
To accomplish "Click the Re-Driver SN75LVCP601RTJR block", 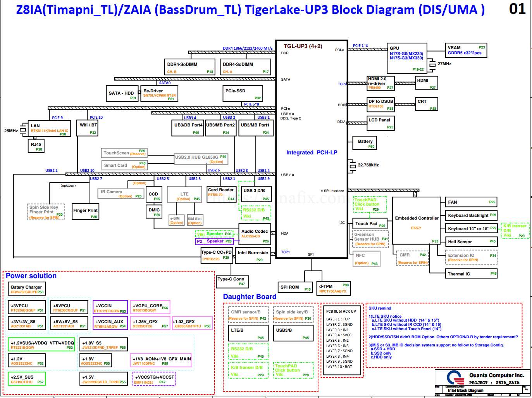I will (x=159, y=93).
